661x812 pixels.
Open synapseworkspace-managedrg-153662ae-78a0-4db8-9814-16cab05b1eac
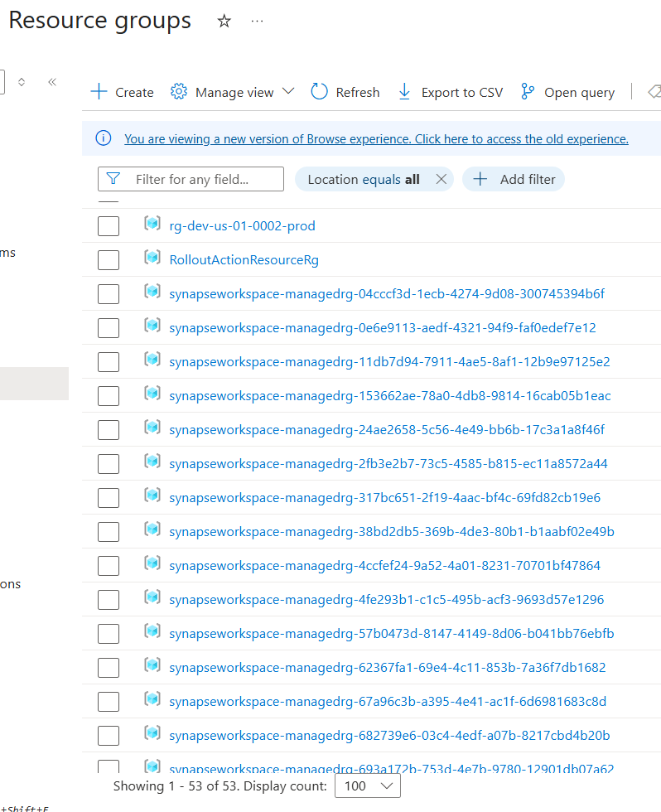tap(390, 396)
